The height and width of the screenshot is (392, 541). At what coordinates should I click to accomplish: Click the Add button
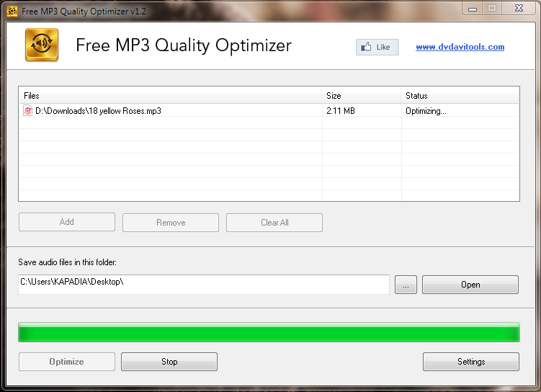[x=67, y=222]
